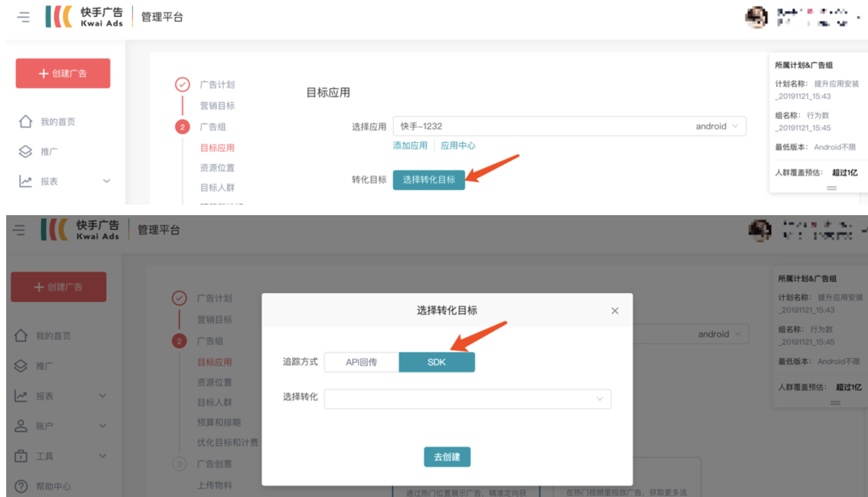
Task: Click the 选择转化目标 button
Action: [429, 180]
